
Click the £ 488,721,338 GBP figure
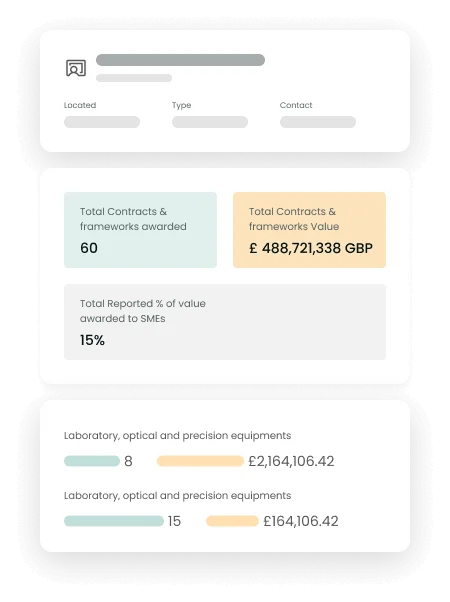pyautogui.click(x=311, y=248)
